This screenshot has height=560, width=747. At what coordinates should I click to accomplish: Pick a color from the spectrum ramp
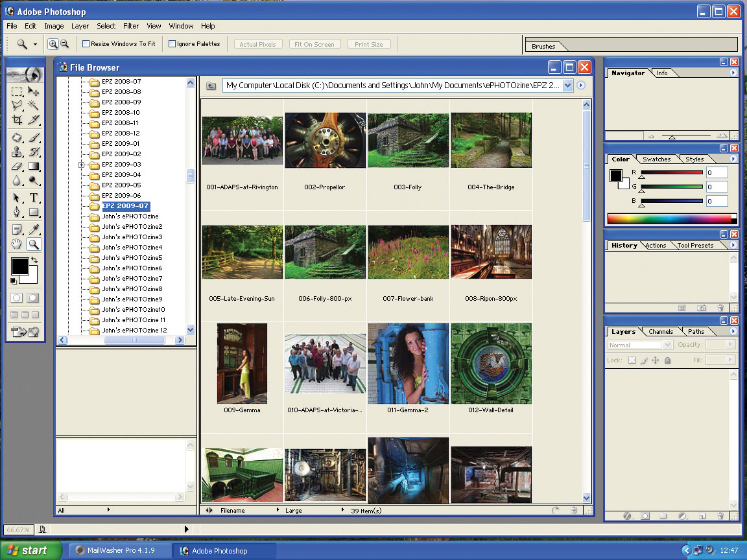[x=668, y=218]
